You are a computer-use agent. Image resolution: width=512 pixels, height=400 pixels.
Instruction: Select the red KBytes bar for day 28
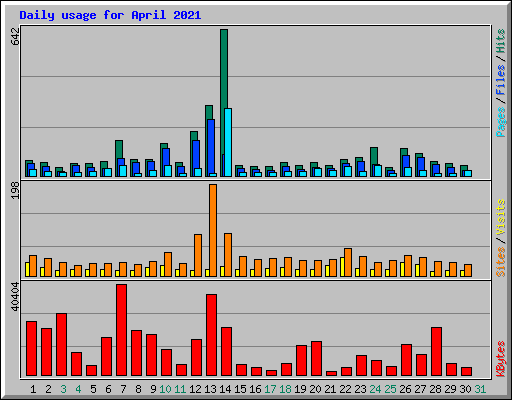[x=436, y=351]
